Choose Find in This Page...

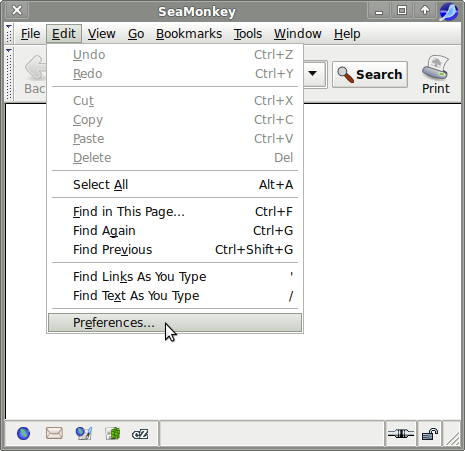coord(175,212)
